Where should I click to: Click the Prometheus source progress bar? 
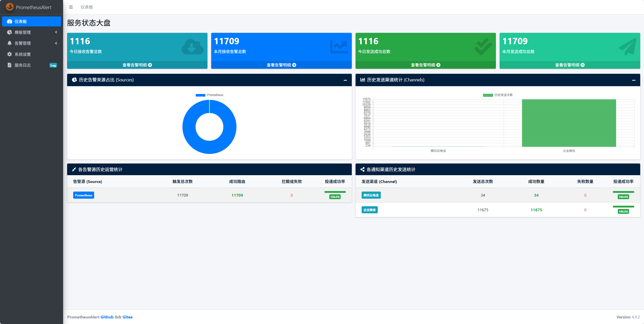(335, 192)
